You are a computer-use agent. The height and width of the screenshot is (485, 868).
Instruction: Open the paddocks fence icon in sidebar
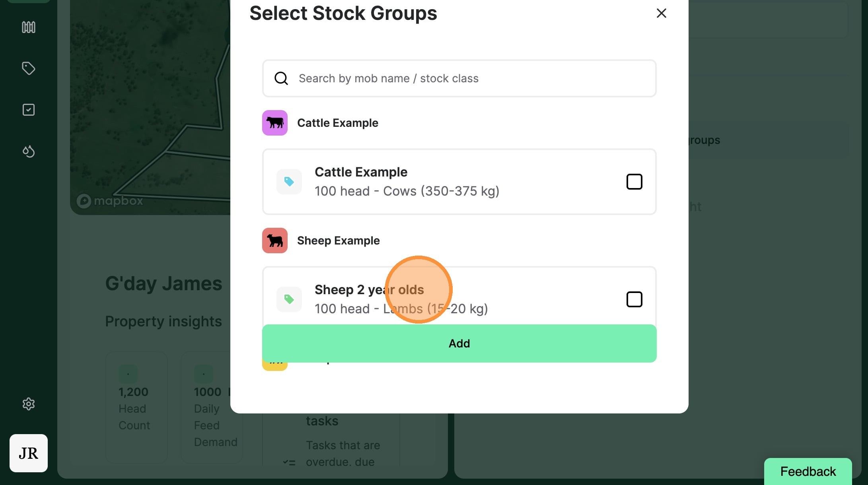[28, 27]
